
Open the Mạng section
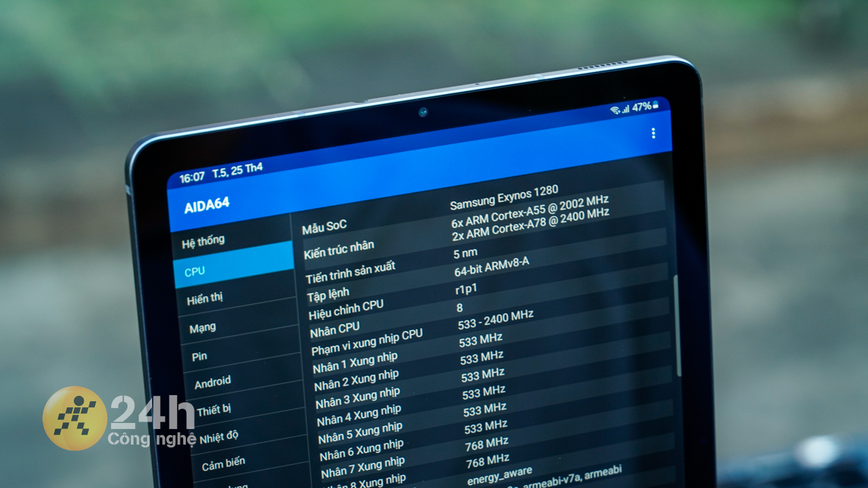[202, 327]
